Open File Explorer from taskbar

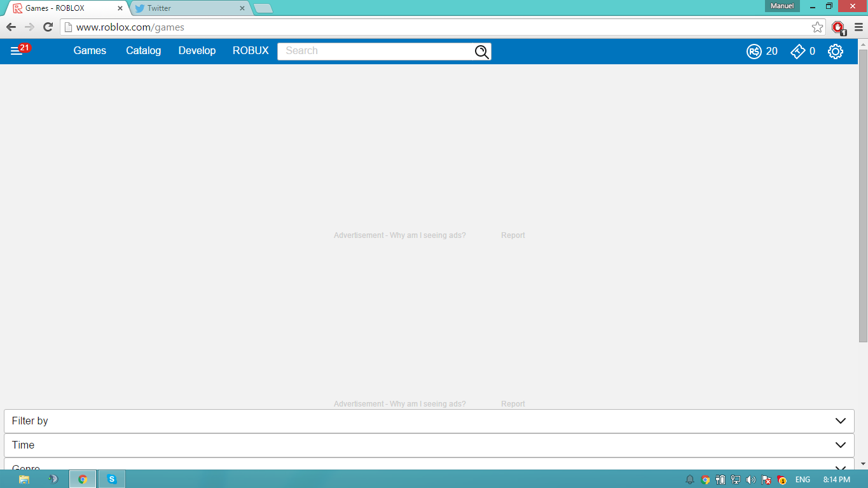24,479
